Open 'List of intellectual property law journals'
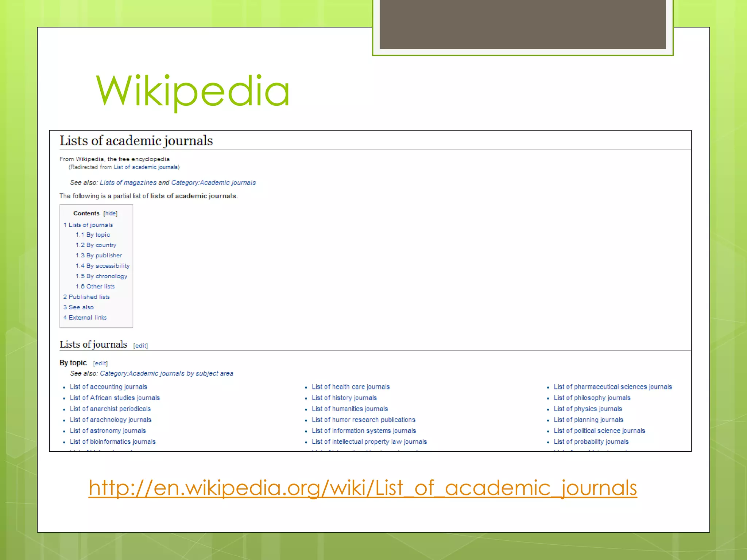The image size is (747, 560). (369, 442)
